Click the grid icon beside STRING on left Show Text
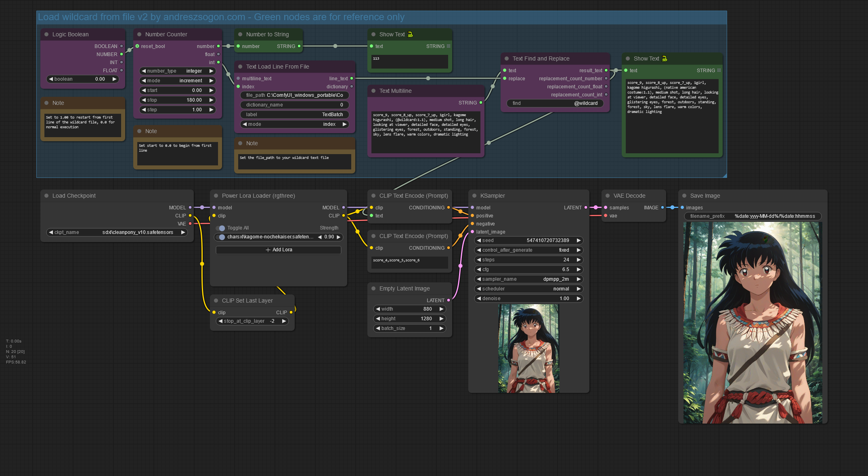This screenshot has height=476, width=868. coord(449,46)
